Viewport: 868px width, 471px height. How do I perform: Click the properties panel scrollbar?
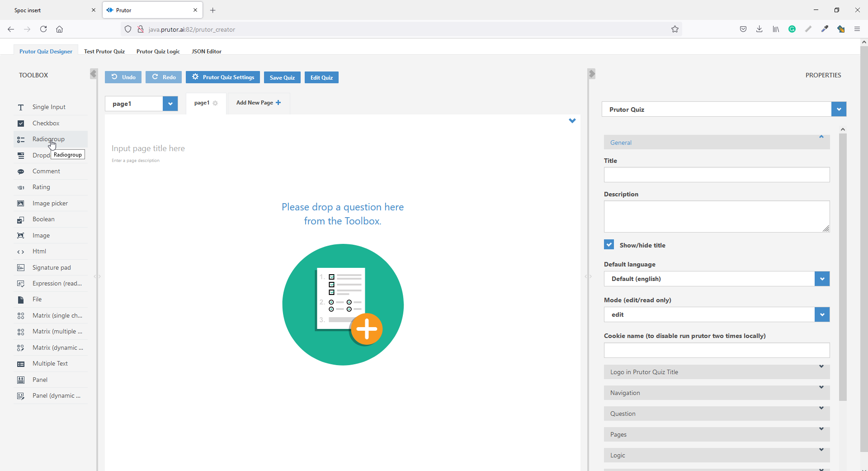843,267
